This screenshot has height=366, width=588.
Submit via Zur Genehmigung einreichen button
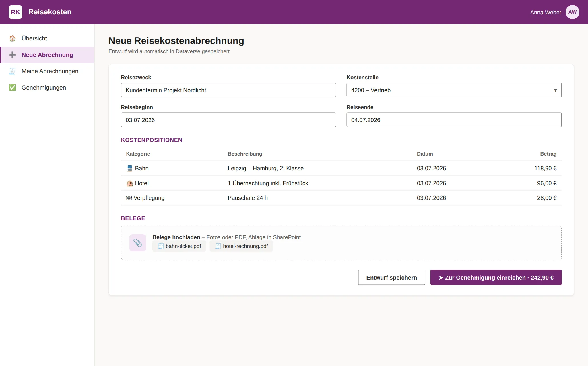[x=496, y=277]
